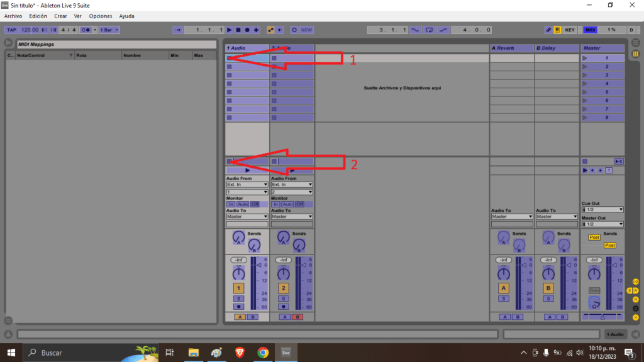Open Audio From dropdown on track 1
644x362 pixels.
(x=247, y=185)
